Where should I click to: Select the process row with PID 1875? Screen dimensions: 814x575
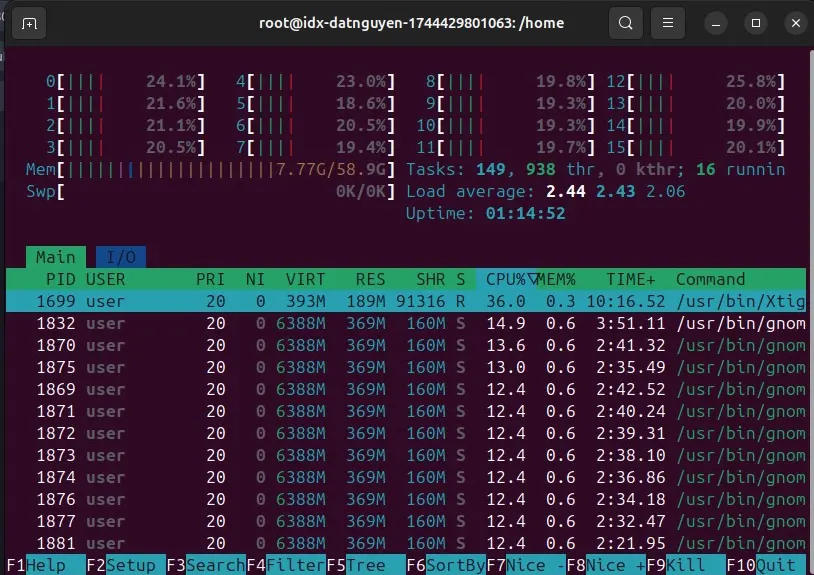pos(406,367)
